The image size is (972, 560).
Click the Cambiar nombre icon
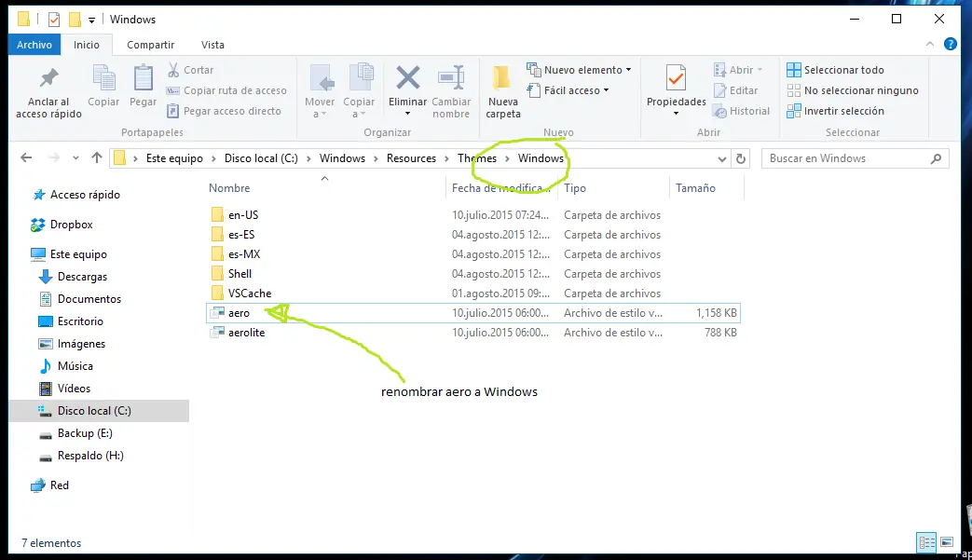click(451, 78)
